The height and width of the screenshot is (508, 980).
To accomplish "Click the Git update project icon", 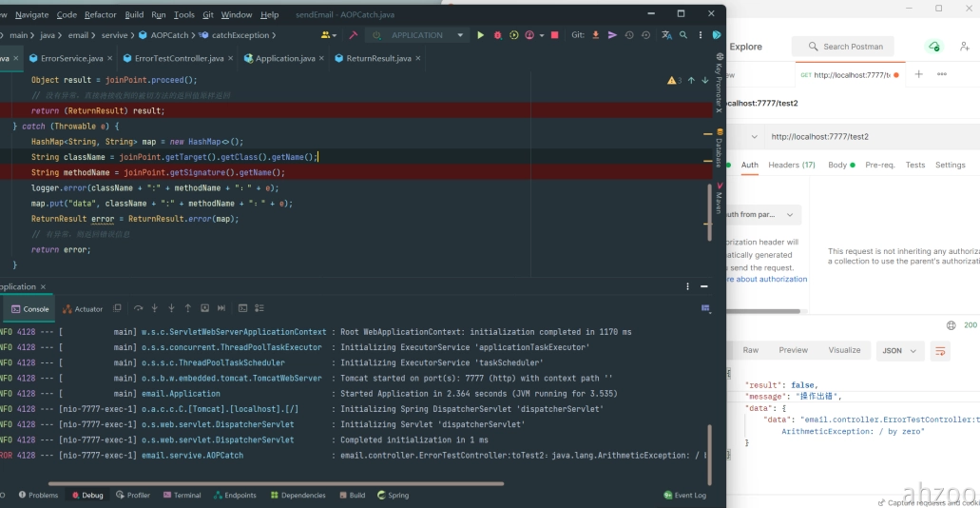I will [596, 35].
